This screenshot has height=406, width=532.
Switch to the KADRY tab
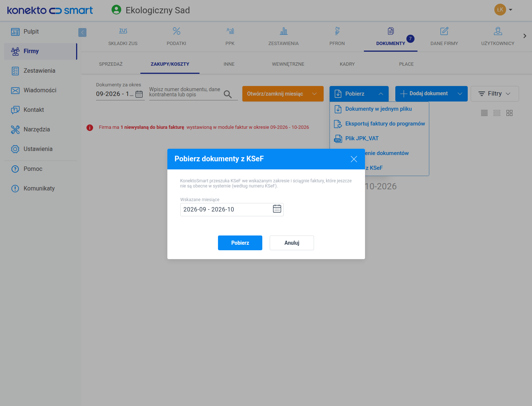pyautogui.click(x=347, y=64)
